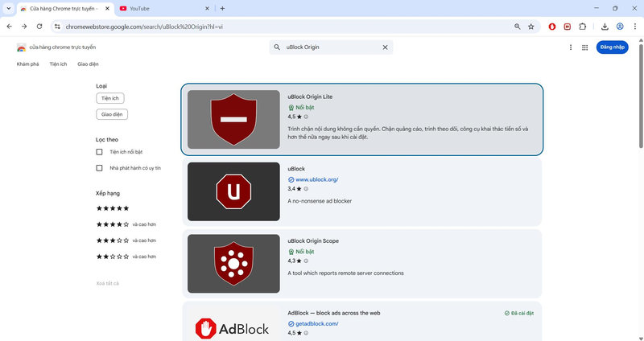
Task: Click the store search input field
Action: pos(331,47)
